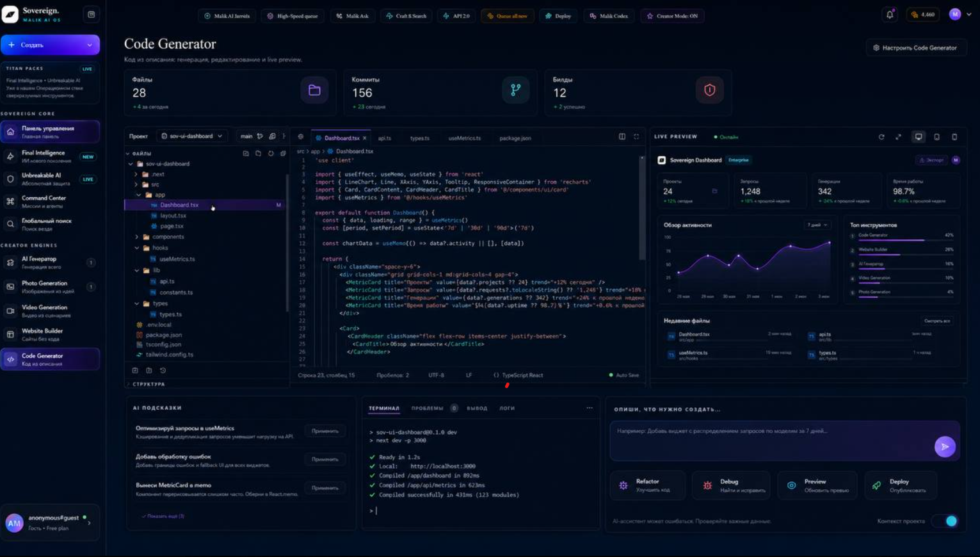This screenshot has height=557, width=980.
Task: Switch live preview to desktop view
Action: (919, 136)
